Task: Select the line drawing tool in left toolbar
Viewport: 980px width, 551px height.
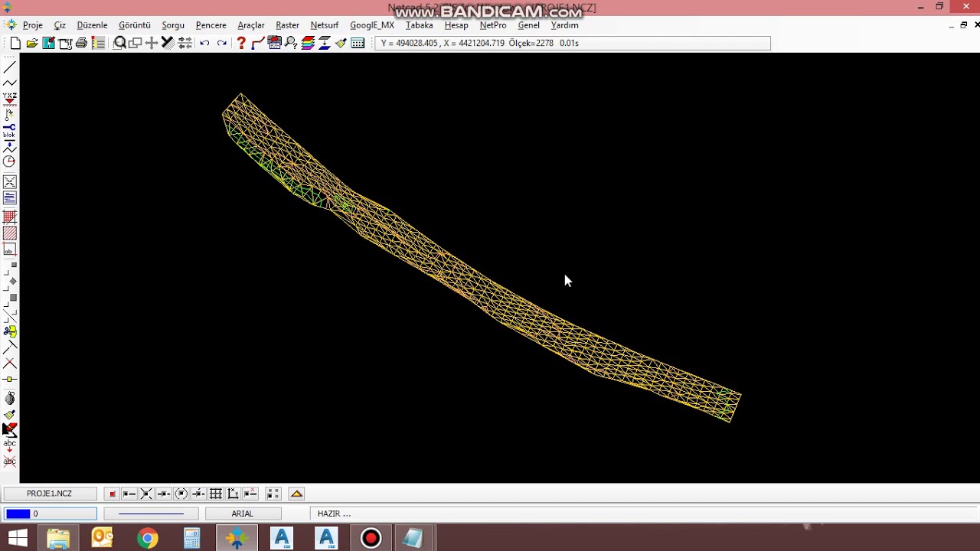Action: click(x=10, y=67)
